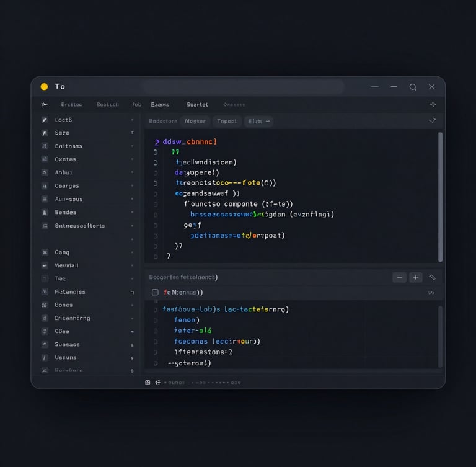Click the minus button in the lower panel

pos(399,277)
